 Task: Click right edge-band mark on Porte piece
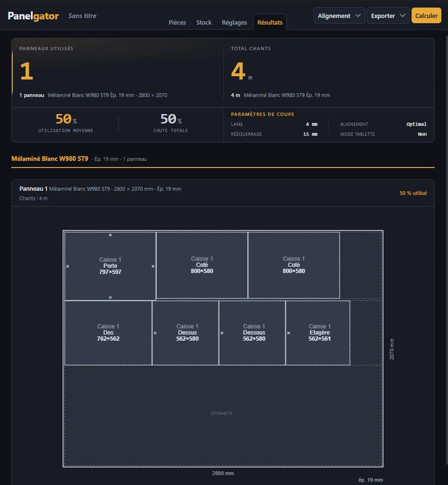pos(153,266)
